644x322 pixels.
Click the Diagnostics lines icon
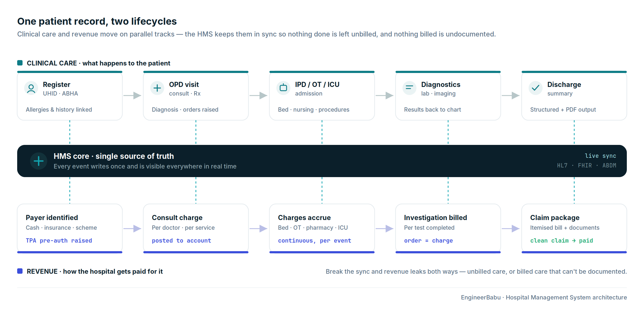point(409,88)
